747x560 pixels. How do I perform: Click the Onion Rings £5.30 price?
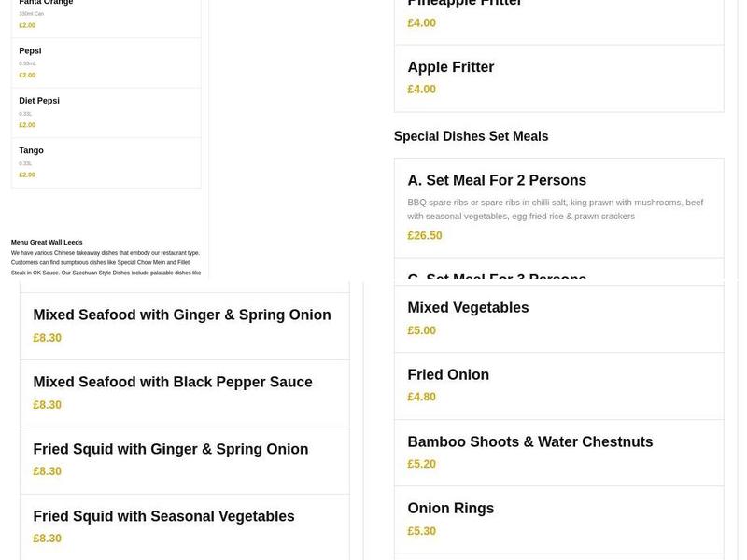click(x=422, y=531)
